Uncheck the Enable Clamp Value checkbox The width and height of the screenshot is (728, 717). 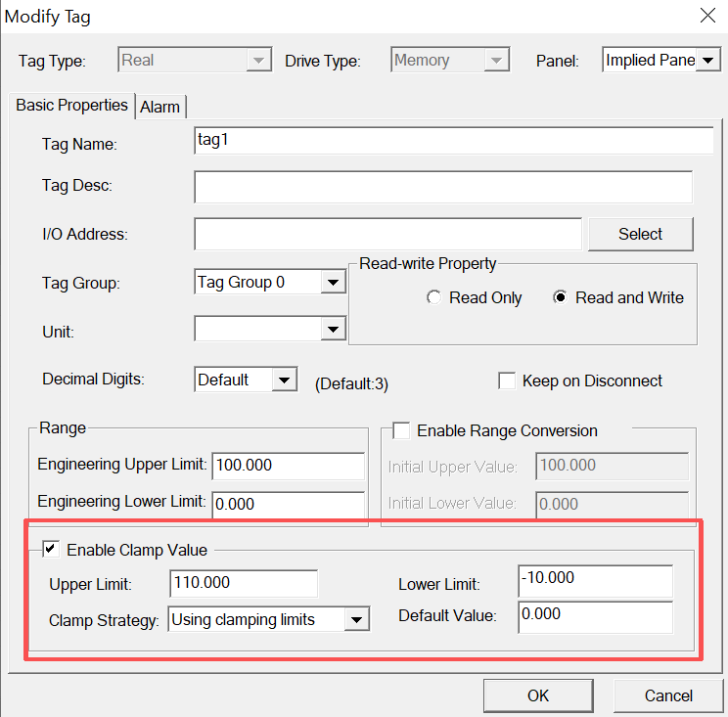[50, 550]
